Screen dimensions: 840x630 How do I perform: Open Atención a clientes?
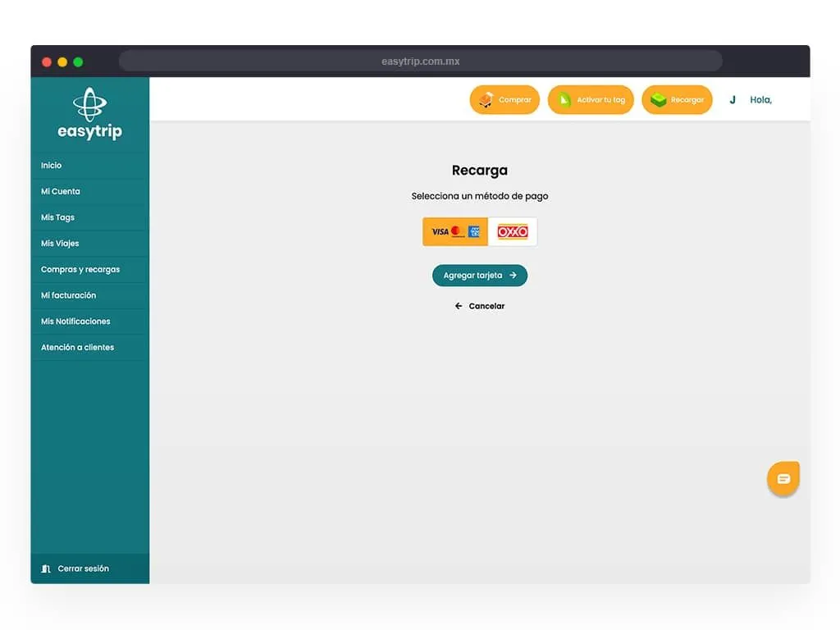[x=90, y=347]
